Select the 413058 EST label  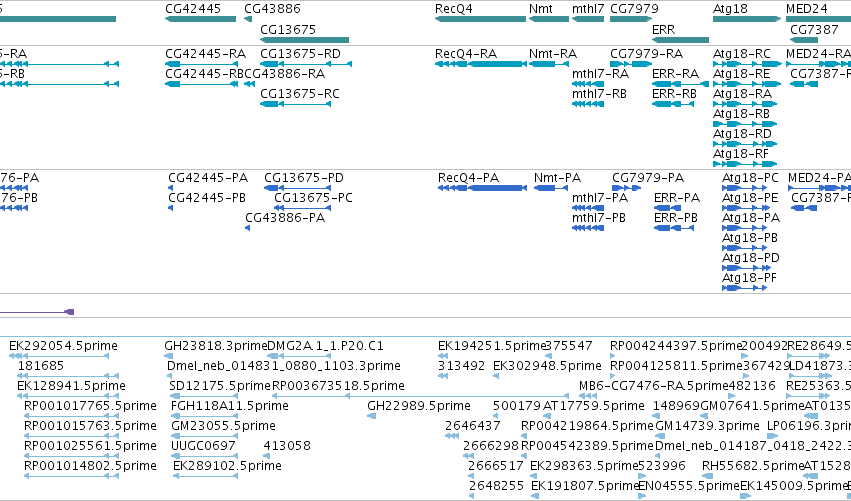click(287, 446)
